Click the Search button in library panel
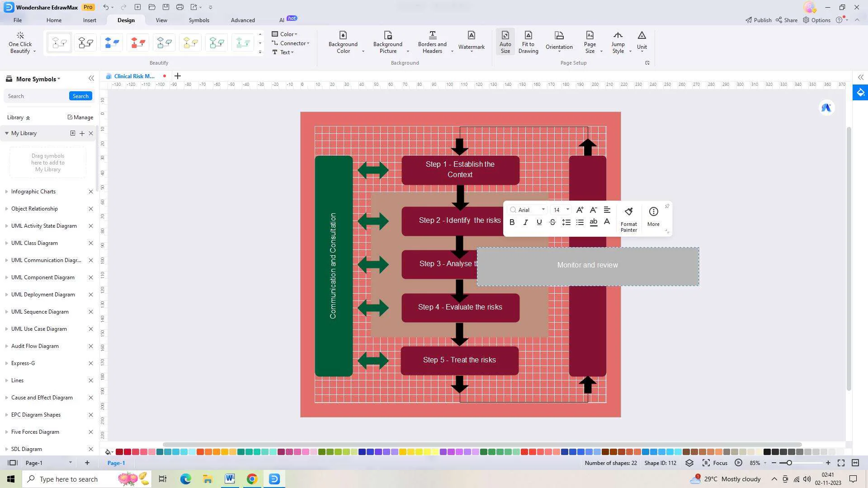The width and height of the screenshot is (868, 488). [x=80, y=96]
